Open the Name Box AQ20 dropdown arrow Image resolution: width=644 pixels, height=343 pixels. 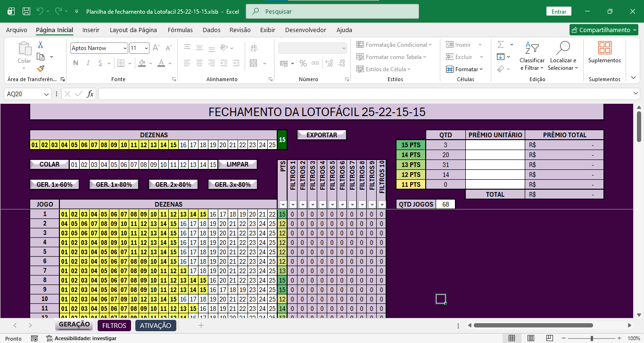[x=46, y=94]
